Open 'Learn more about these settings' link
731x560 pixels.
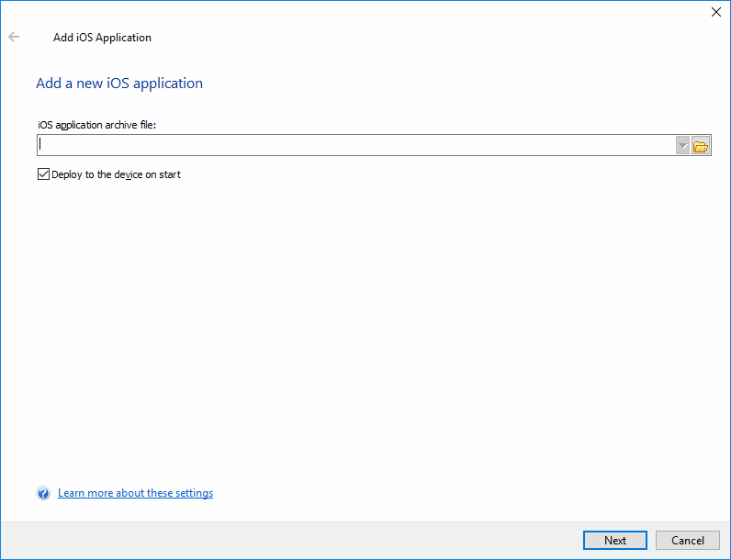coord(135,493)
